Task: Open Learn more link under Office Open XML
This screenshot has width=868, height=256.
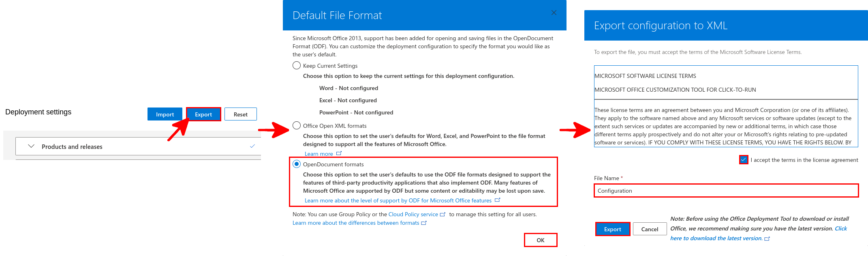Action: pyautogui.click(x=319, y=154)
